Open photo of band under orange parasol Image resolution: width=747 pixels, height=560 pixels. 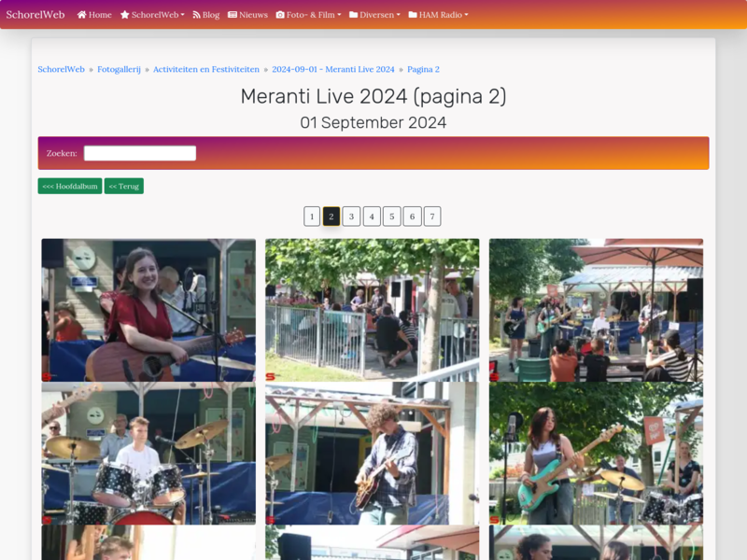[596, 310]
